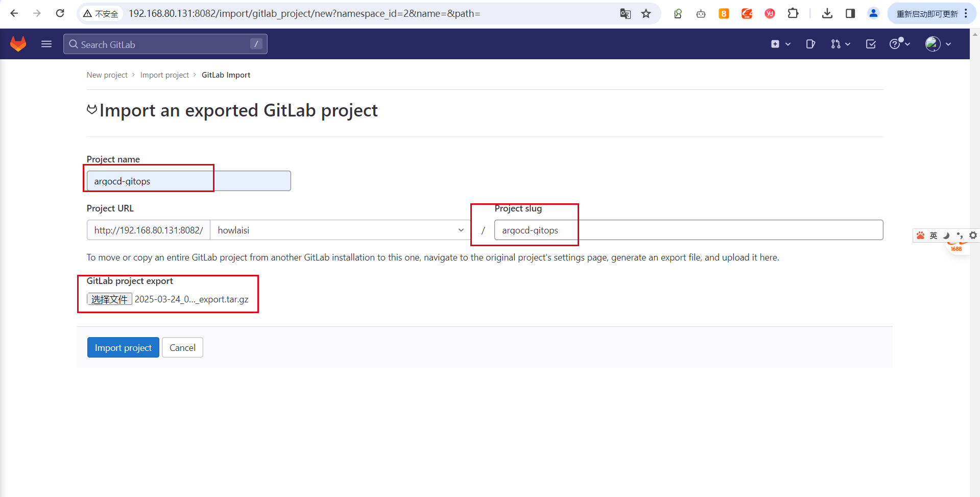Image resolution: width=980 pixels, height=497 pixels.
Task: Click the translate page icon
Action: [x=625, y=14]
